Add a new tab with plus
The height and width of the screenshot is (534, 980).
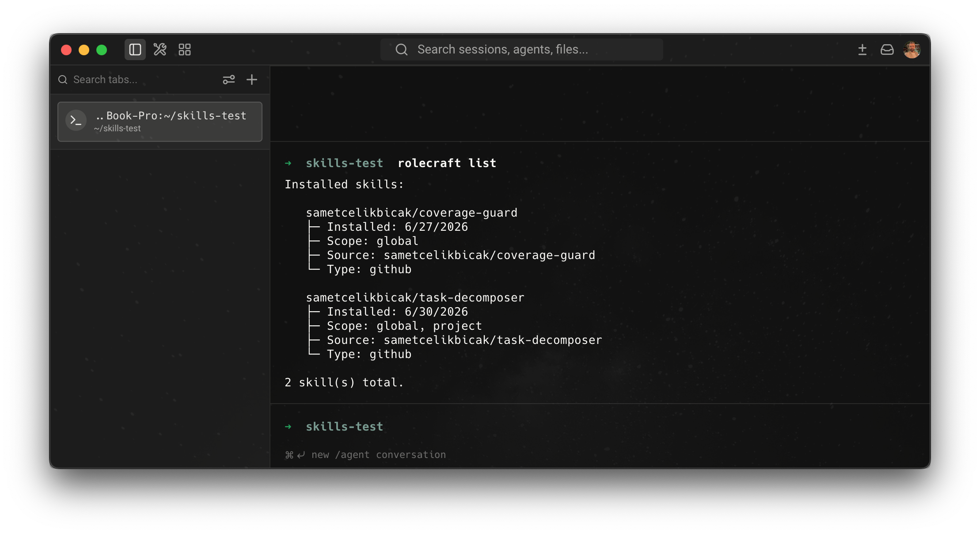(x=252, y=80)
